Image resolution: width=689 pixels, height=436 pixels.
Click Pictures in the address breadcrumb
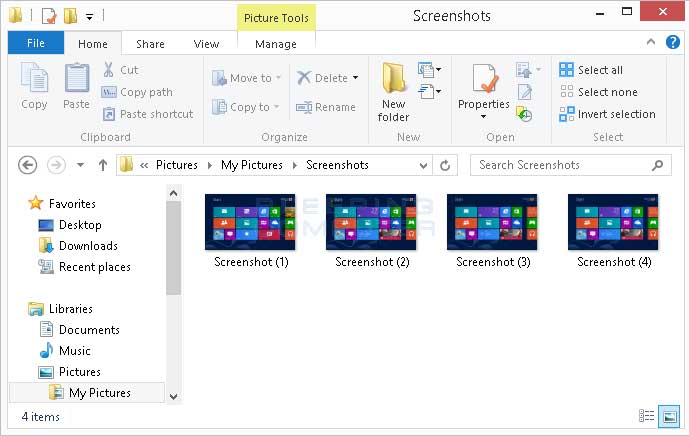coord(177,165)
